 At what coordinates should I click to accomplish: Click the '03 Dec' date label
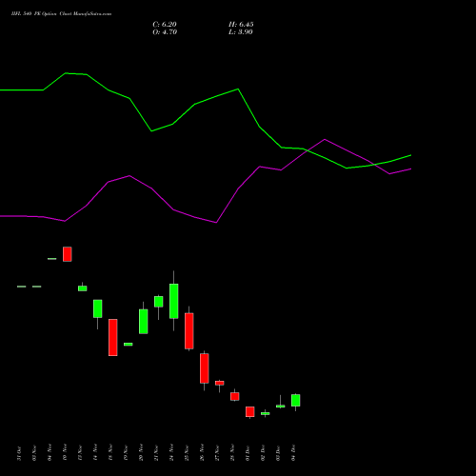pyautogui.click(x=279, y=453)
